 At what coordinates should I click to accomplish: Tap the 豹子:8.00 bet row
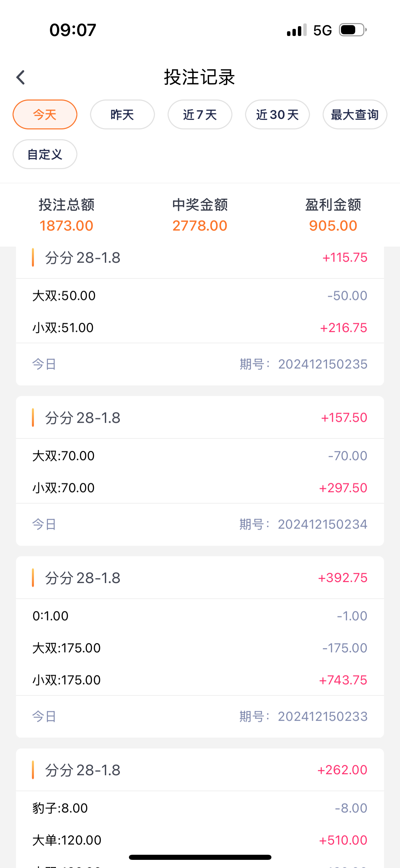click(x=200, y=808)
